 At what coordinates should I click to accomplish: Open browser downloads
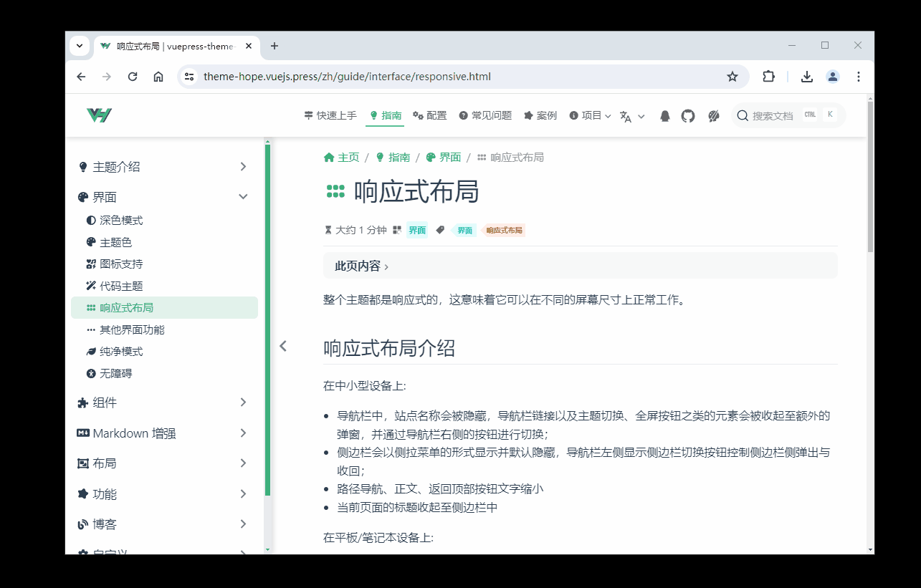point(807,77)
